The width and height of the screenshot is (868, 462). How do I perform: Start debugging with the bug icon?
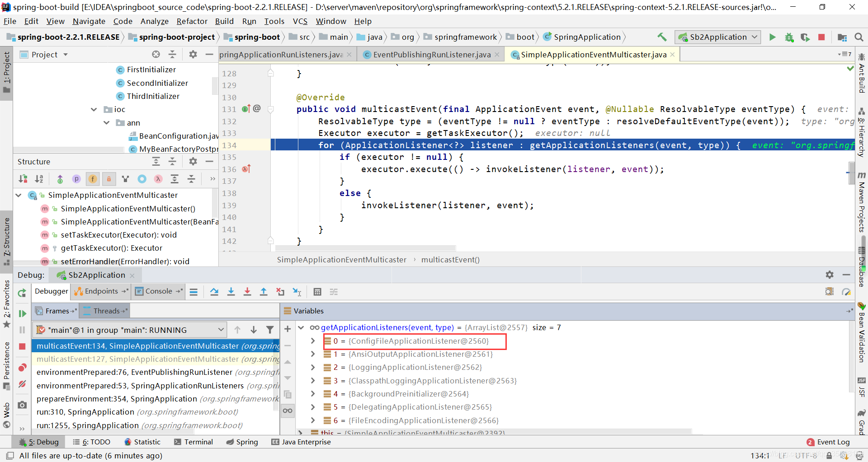(789, 37)
